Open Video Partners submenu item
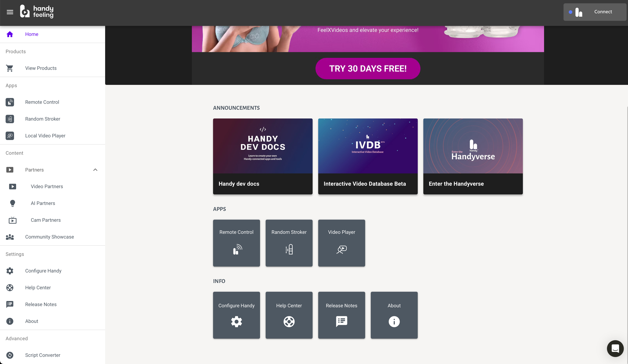This screenshot has height=364, width=628. click(x=53, y=187)
